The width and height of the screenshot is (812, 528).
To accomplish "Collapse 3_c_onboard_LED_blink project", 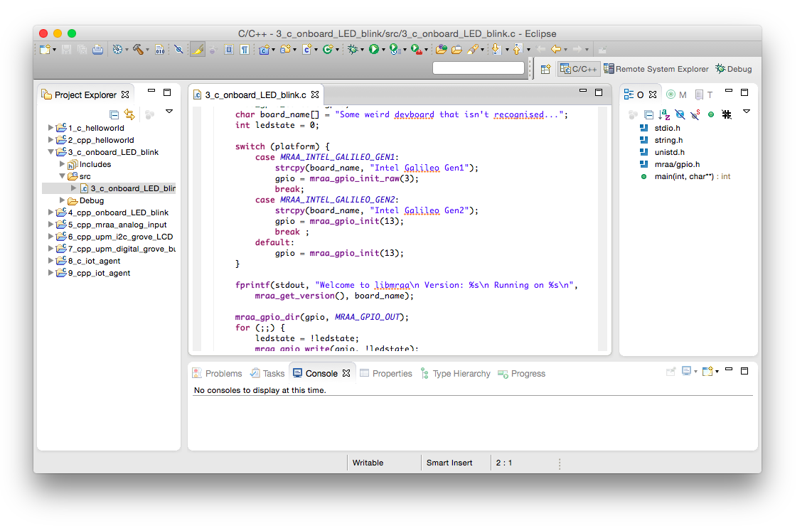I will (50, 152).
